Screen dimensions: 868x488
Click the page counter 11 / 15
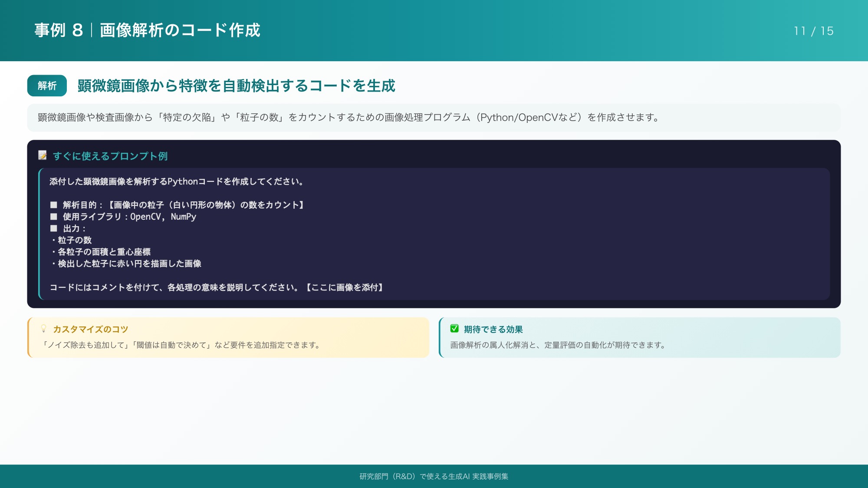coord(813,31)
